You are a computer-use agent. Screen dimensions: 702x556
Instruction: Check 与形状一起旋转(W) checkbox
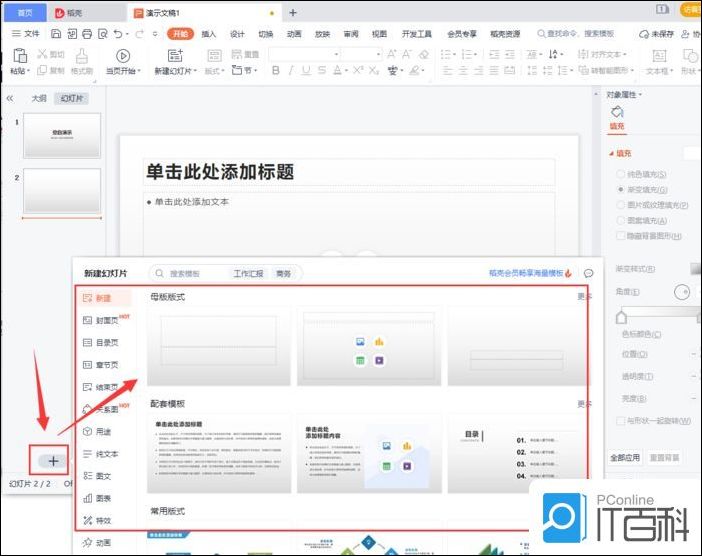(621, 420)
